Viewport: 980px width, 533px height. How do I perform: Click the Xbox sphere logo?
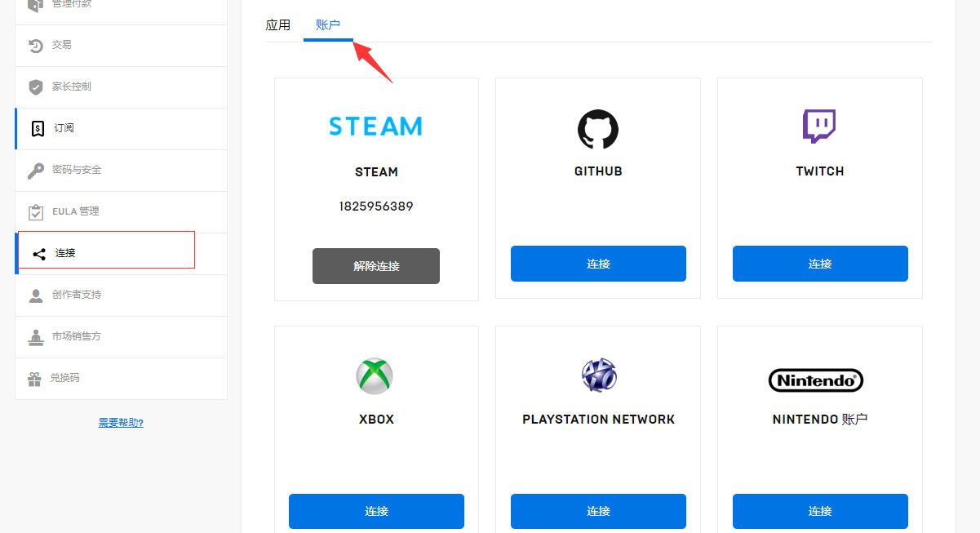click(375, 376)
